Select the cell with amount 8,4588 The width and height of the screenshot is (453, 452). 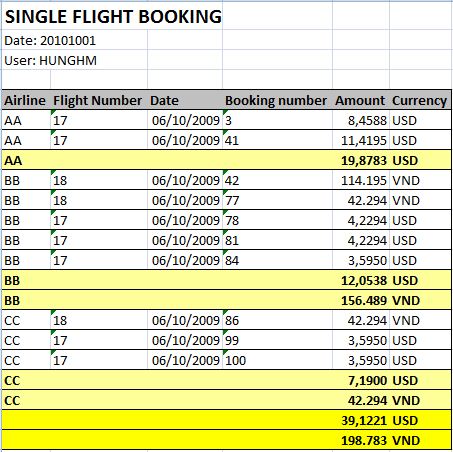[361, 120]
